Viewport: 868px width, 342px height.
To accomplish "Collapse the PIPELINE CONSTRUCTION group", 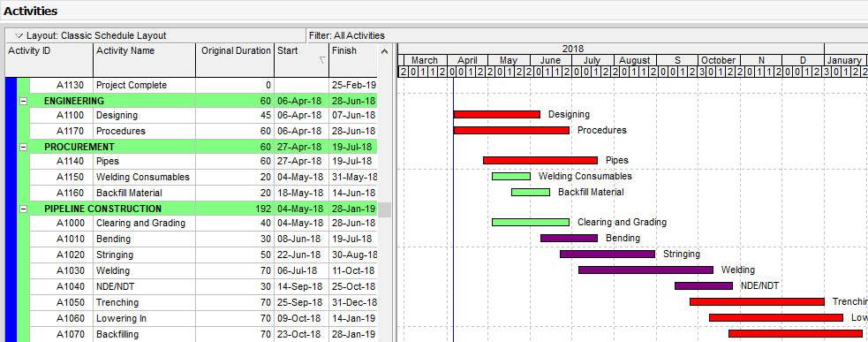I will pos(23,209).
